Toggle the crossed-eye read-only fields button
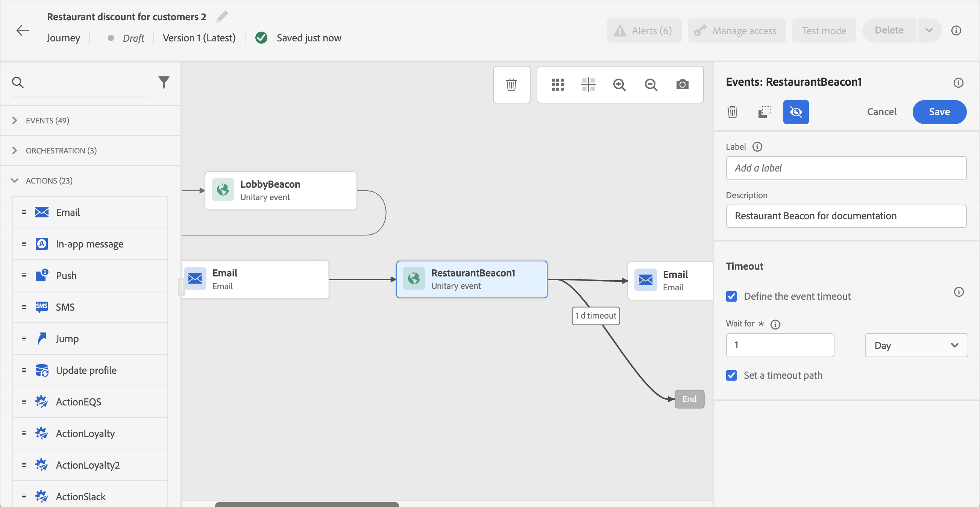980x507 pixels. coord(795,112)
